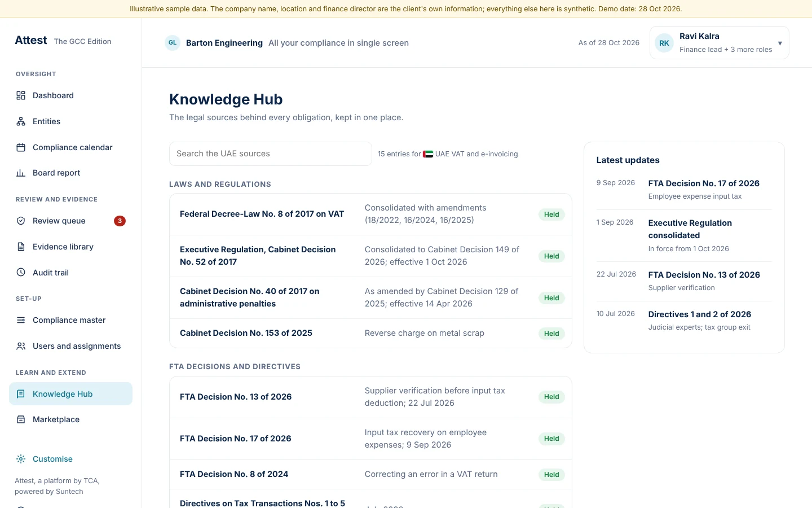Image resolution: width=812 pixels, height=508 pixels.
Task: Click the Knowledge Hub book icon
Action: point(21,394)
